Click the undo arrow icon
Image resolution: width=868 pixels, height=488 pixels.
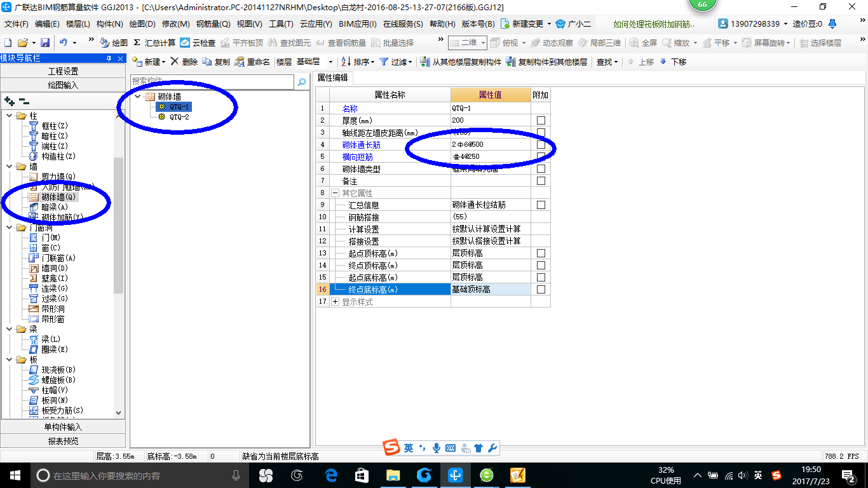coord(64,43)
